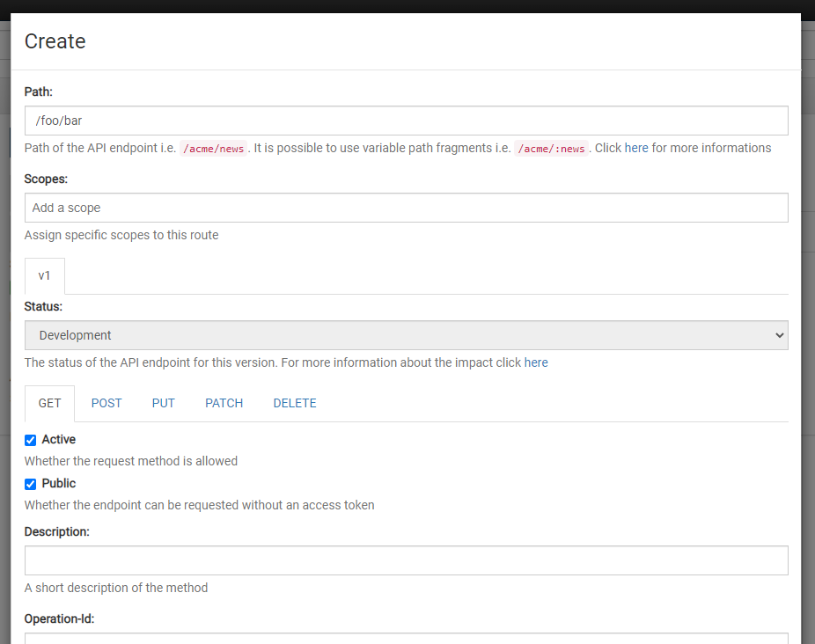This screenshot has height=644, width=815.
Task: Click the 'Whether the request method is allowed' text
Action: click(x=131, y=461)
